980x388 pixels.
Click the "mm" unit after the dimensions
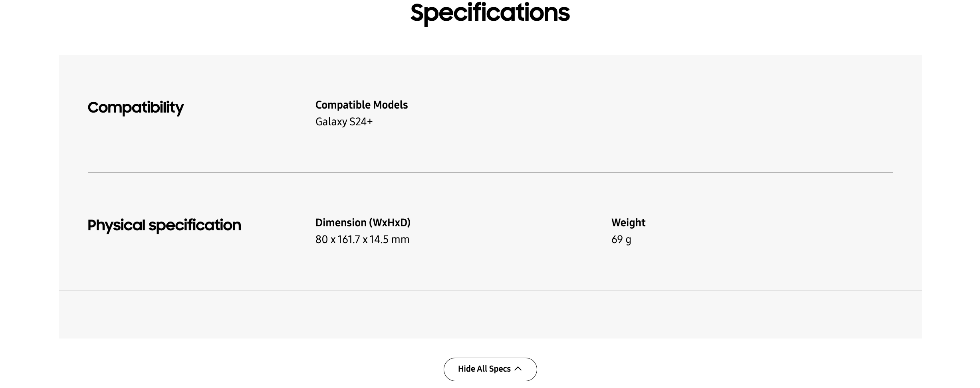[401, 240]
